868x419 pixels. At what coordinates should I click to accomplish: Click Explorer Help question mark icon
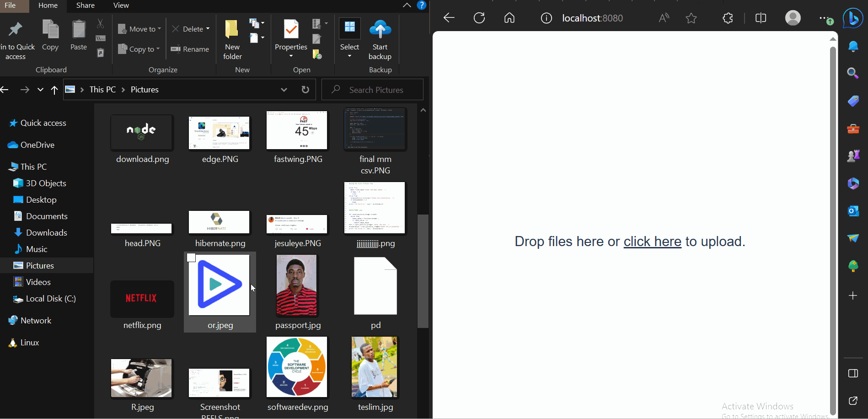click(422, 5)
